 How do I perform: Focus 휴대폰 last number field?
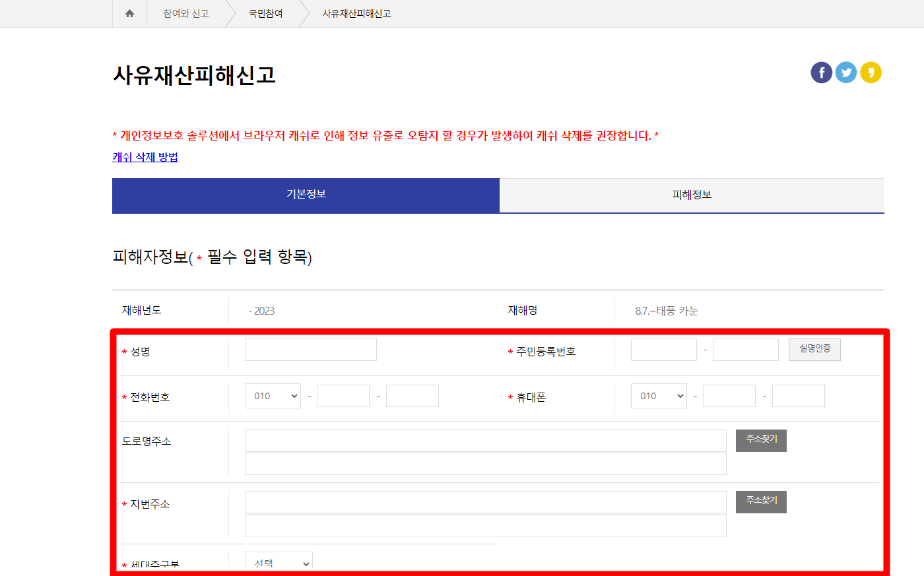(x=799, y=396)
